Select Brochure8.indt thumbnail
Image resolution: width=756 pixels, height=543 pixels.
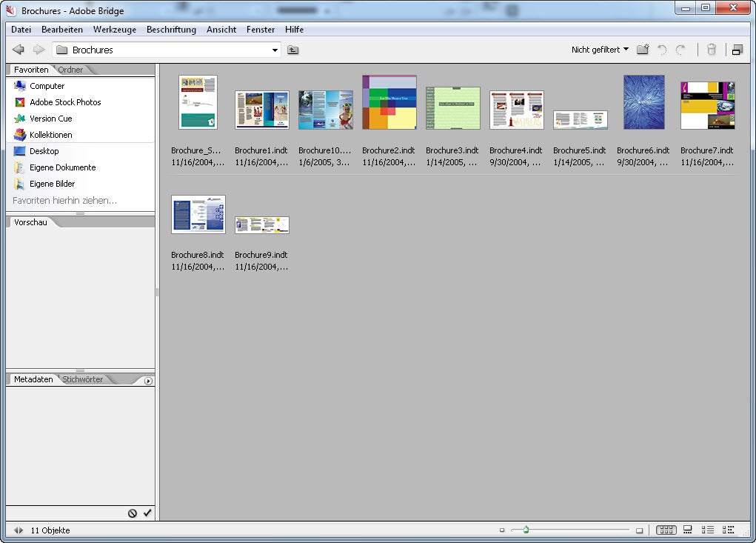point(198,215)
